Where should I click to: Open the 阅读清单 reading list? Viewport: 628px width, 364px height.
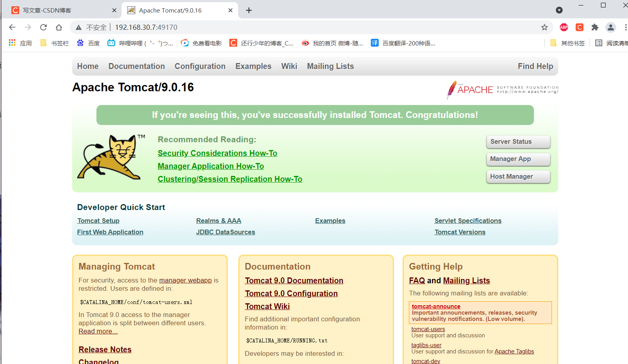pyautogui.click(x=612, y=43)
